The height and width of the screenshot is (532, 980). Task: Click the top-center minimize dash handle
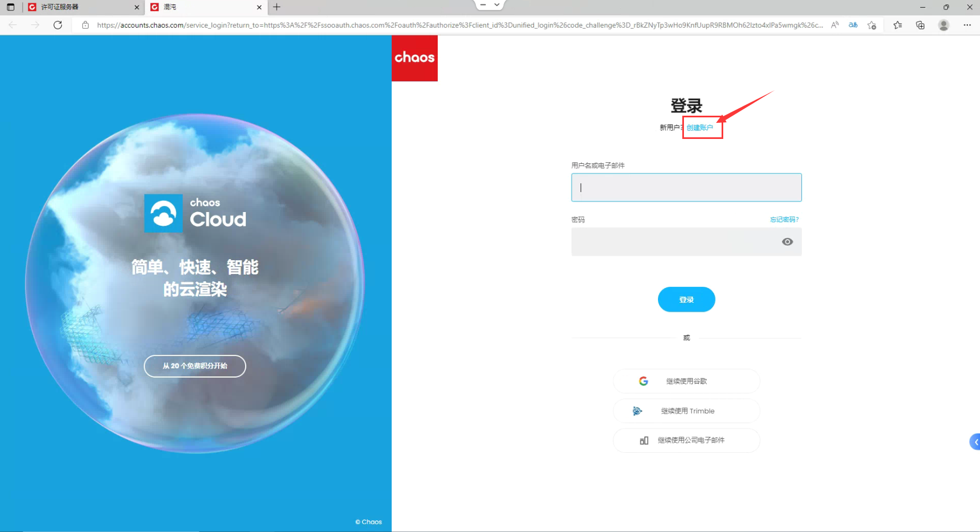tap(483, 4)
